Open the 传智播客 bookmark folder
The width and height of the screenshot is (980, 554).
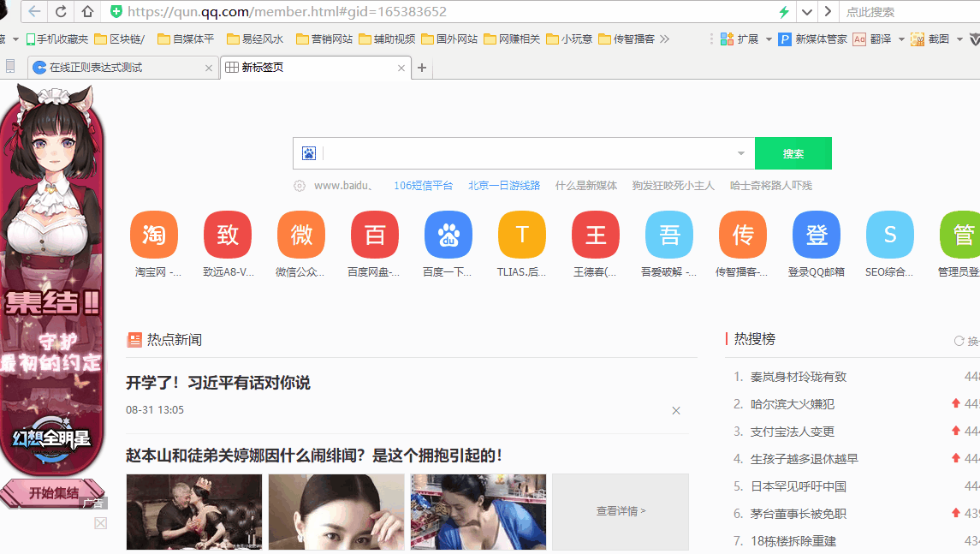coord(627,39)
